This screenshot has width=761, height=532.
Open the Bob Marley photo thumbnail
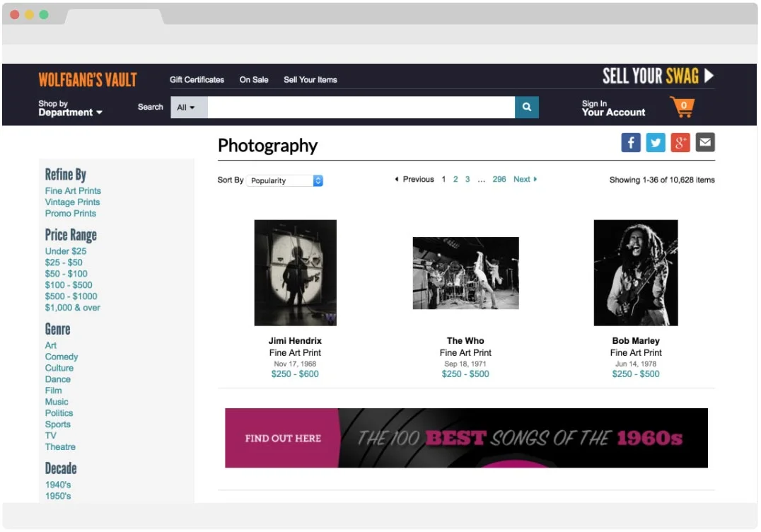[636, 272]
